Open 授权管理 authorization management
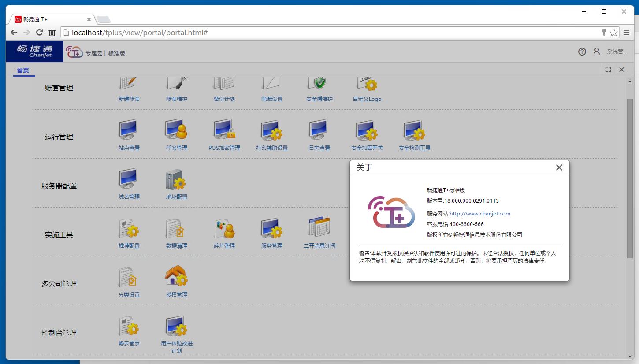This screenshot has width=639, height=364. [176, 277]
